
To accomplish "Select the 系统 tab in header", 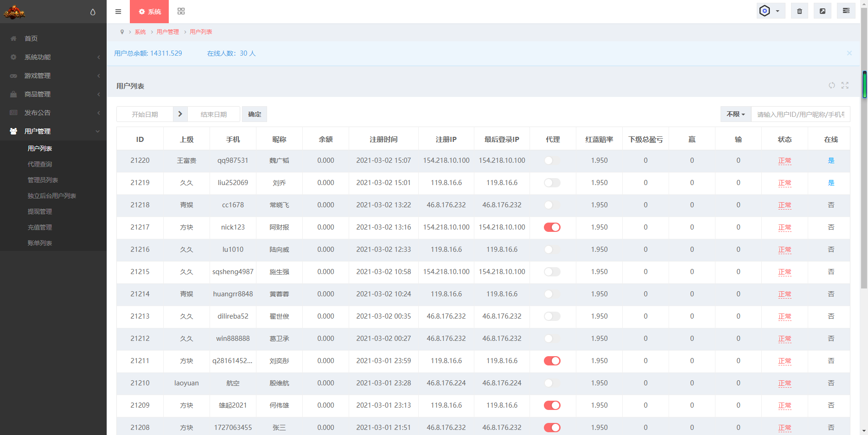I will tap(149, 12).
